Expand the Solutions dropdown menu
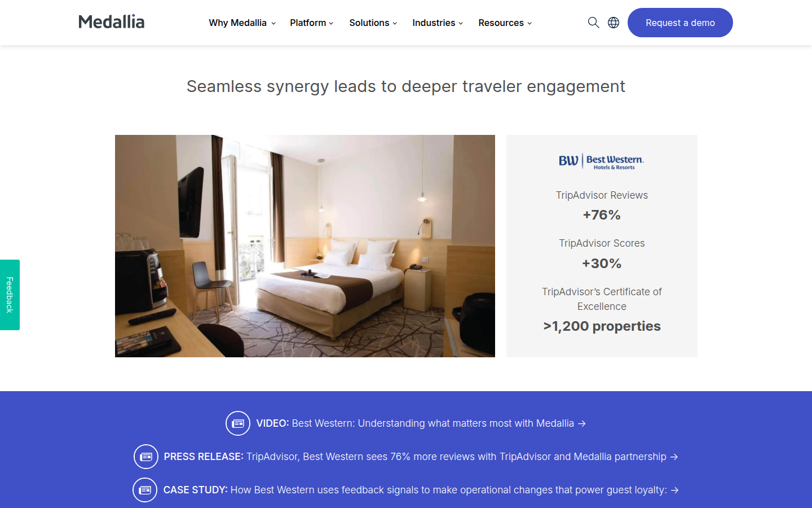 373,23
